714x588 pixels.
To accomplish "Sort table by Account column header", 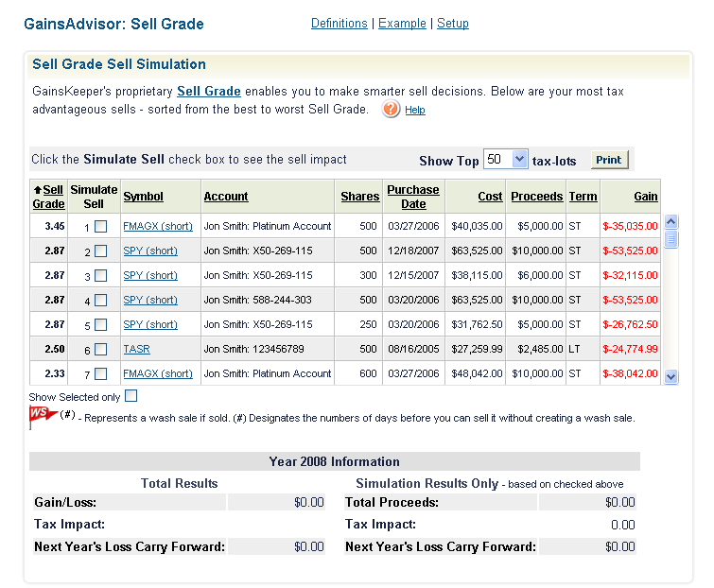I will [226, 196].
